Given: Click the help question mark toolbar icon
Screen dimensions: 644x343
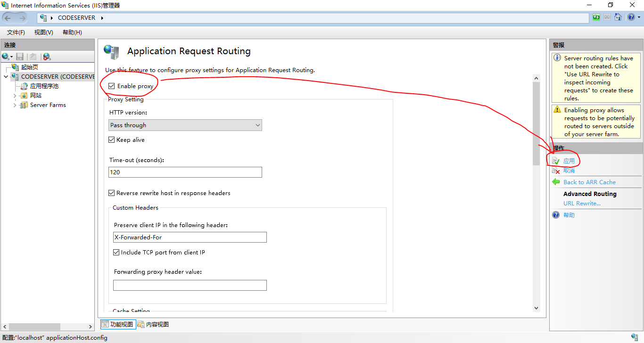Looking at the screenshot, I should click(x=631, y=17).
